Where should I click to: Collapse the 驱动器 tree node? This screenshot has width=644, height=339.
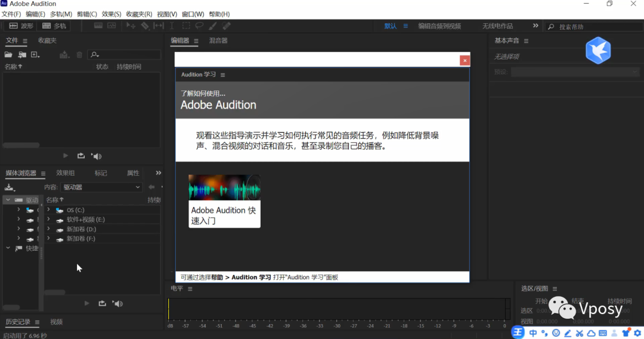(x=8, y=200)
